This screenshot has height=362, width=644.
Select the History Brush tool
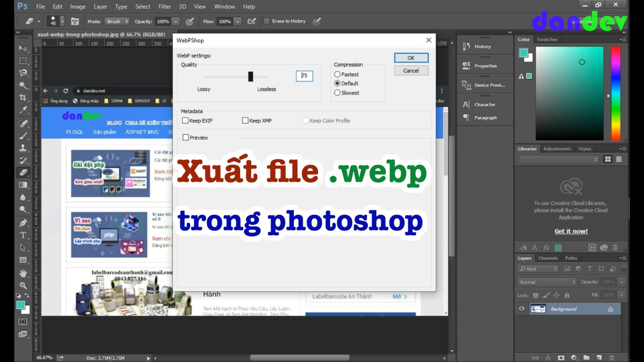23,160
